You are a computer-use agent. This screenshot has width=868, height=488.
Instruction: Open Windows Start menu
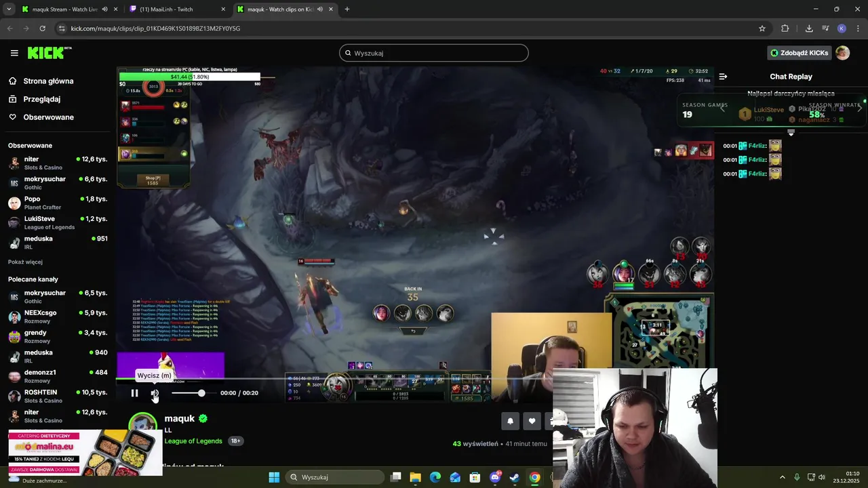(x=274, y=477)
